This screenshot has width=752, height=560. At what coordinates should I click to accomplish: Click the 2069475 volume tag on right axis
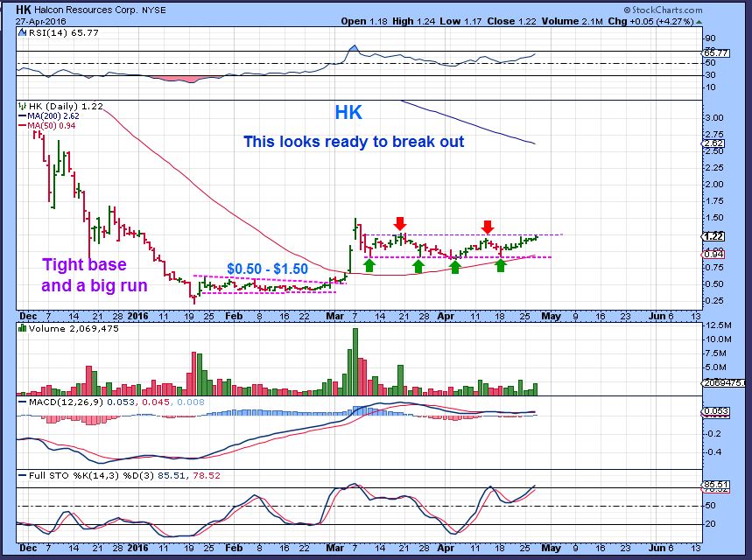[x=723, y=382]
